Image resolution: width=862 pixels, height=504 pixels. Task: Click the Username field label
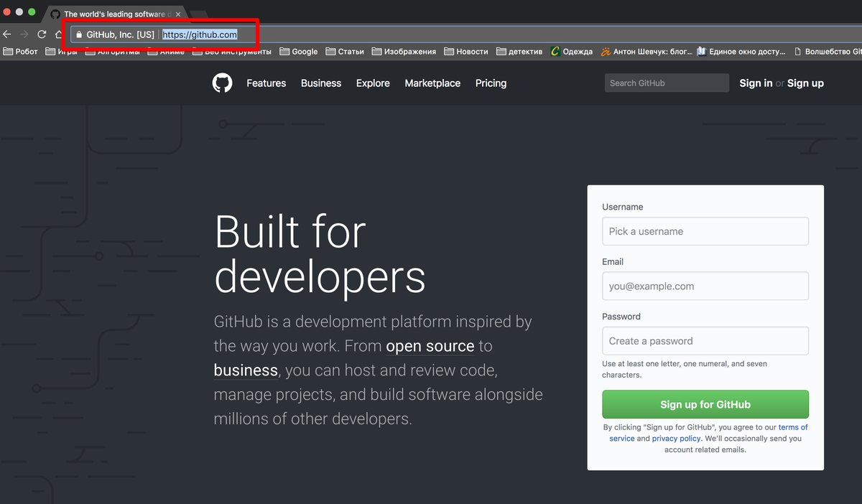tap(623, 207)
